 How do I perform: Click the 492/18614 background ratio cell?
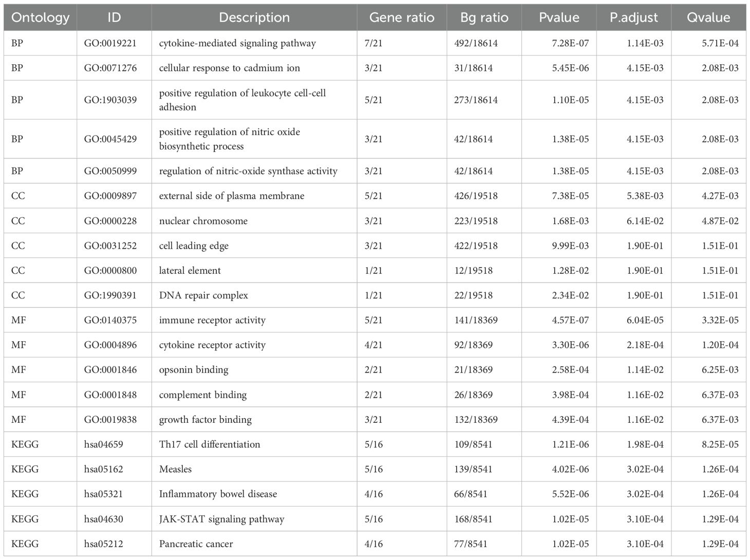point(476,43)
